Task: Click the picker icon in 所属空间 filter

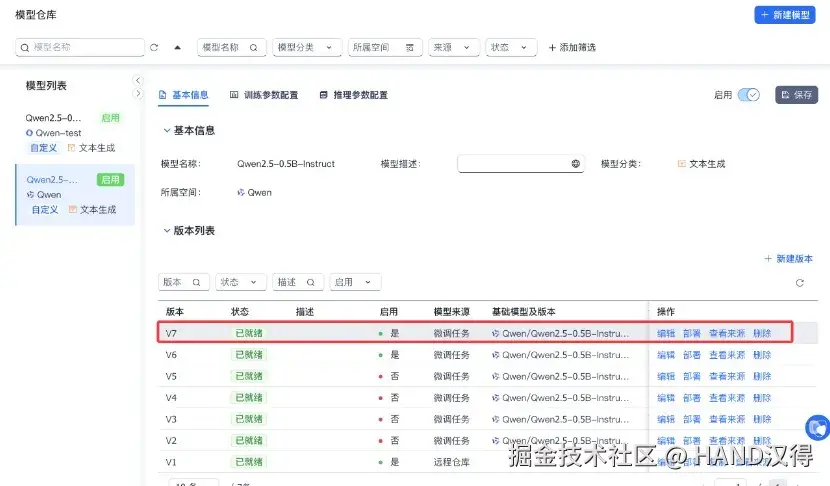Action: [x=410, y=48]
